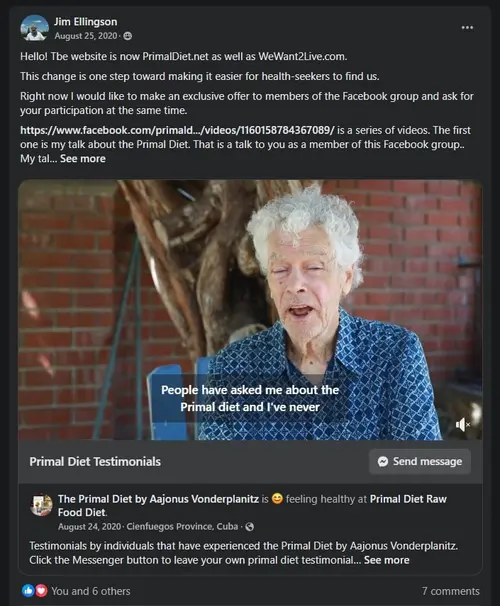
Task: Open the three-dot post options menu
Action: click(467, 27)
